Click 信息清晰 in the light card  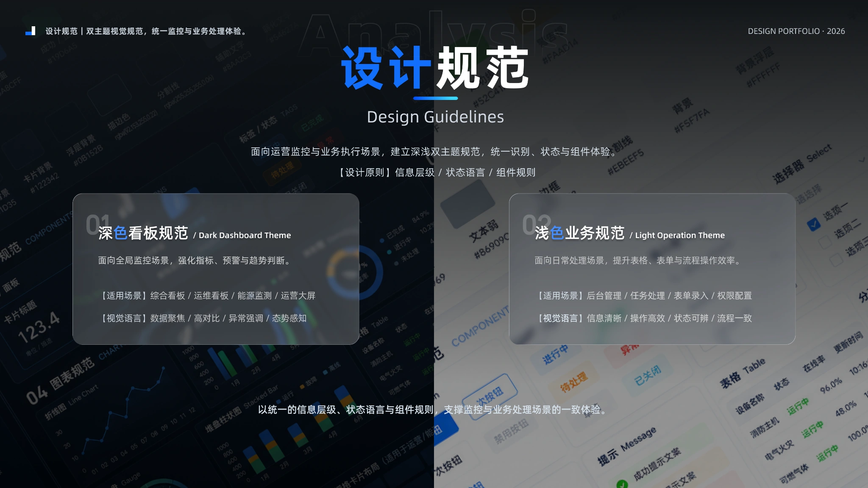click(604, 318)
